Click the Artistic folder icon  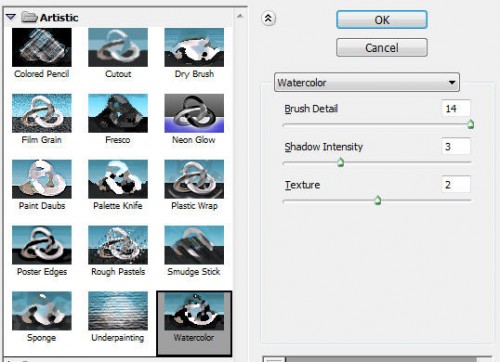tap(29, 17)
